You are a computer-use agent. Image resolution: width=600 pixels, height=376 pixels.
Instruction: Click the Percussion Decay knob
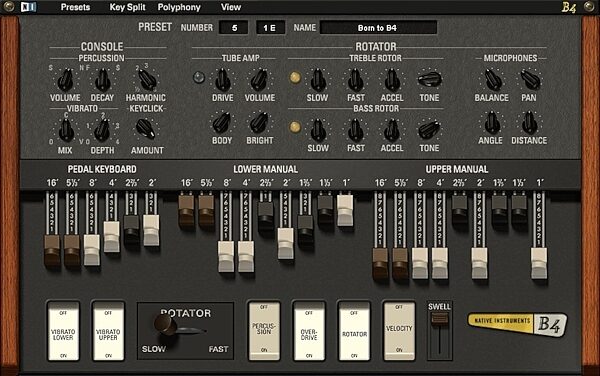(x=103, y=80)
